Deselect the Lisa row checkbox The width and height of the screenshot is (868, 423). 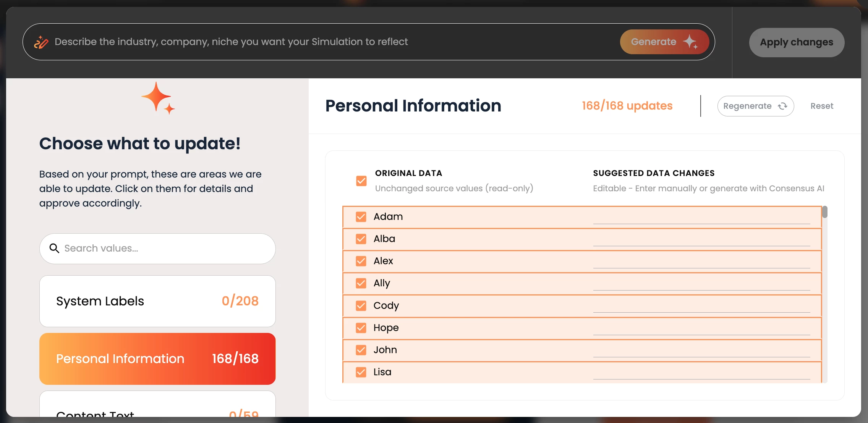[361, 372]
